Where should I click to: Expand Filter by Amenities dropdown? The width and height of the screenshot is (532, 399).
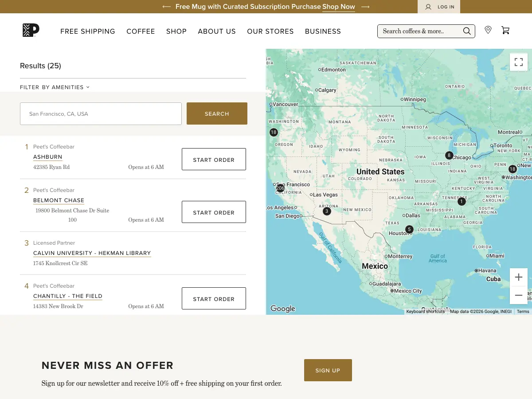point(55,87)
